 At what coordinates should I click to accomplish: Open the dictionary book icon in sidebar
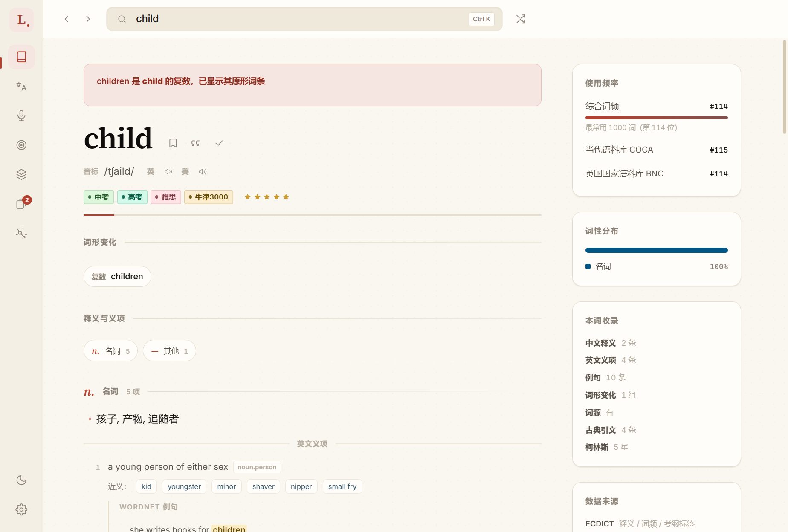21,57
